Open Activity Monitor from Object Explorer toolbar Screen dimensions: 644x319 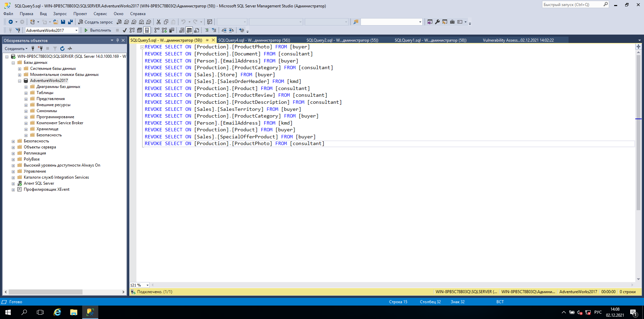(x=70, y=49)
